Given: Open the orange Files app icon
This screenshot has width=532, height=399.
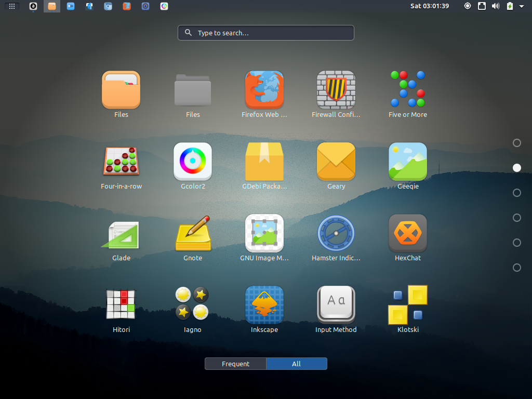Looking at the screenshot, I should point(121,90).
